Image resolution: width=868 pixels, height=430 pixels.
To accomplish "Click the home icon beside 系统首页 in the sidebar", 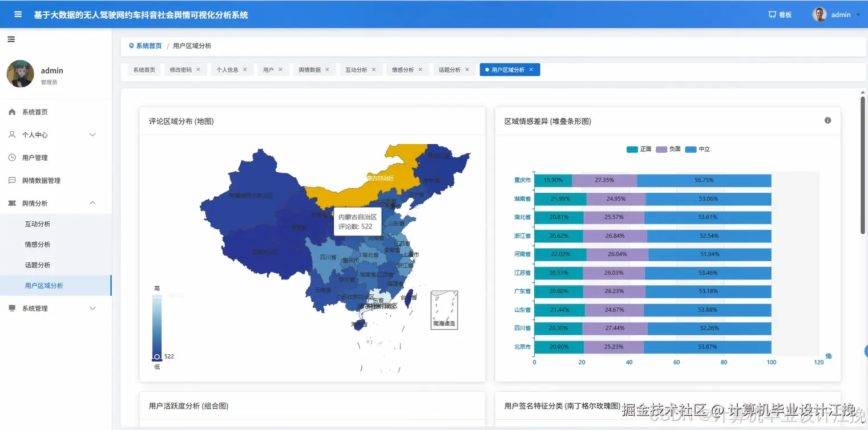I will pyautogui.click(x=12, y=112).
